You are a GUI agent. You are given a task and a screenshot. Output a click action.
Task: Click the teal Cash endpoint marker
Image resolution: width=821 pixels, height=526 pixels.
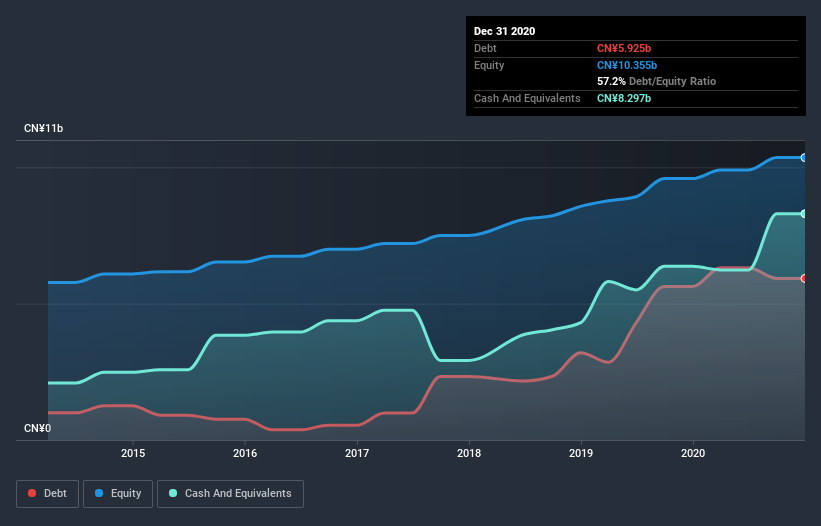coord(804,214)
